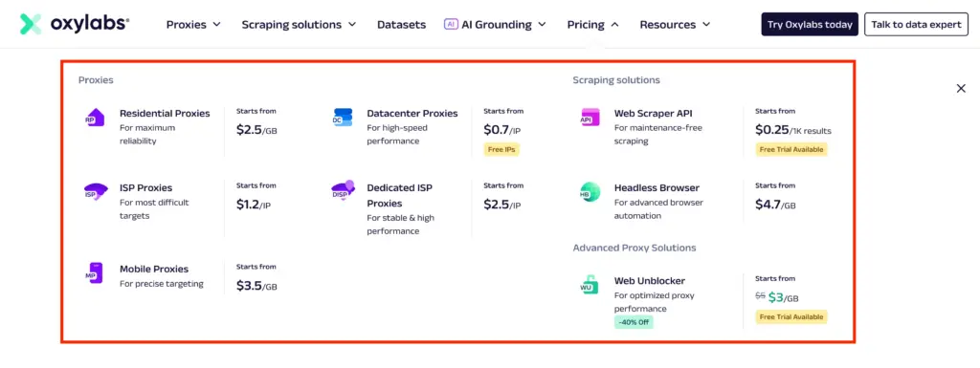980x368 pixels.
Task: Open Datacenter Proxies pricing link
Action: point(412,114)
